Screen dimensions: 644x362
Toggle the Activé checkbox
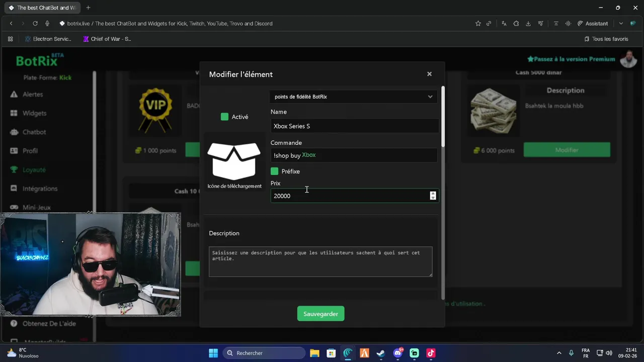224,117
